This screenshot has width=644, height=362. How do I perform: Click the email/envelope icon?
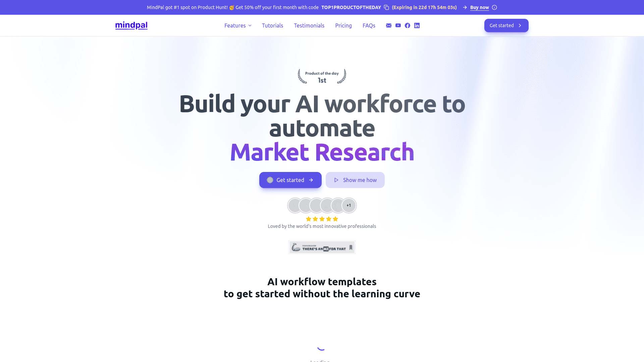point(389,25)
